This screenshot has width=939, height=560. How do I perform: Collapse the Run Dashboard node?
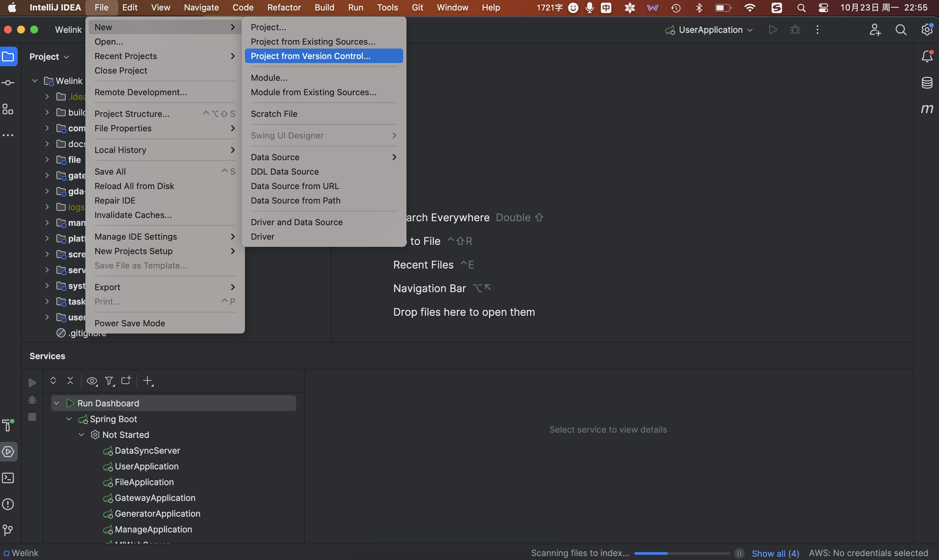tap(56, 403)
